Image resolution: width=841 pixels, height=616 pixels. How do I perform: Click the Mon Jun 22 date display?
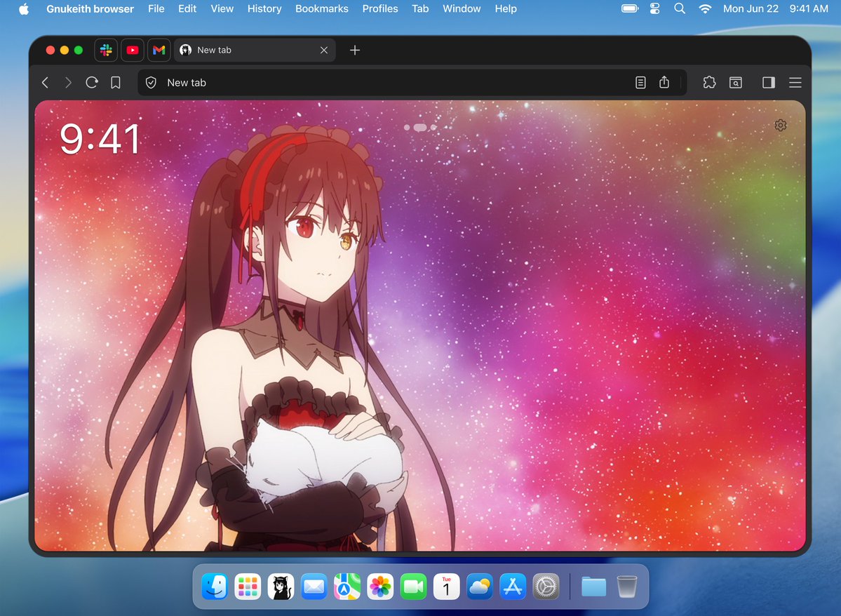pos(751,8)
